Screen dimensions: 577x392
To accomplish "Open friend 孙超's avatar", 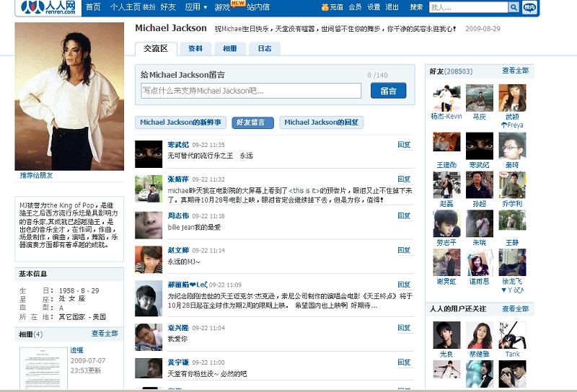I will 480,185.
